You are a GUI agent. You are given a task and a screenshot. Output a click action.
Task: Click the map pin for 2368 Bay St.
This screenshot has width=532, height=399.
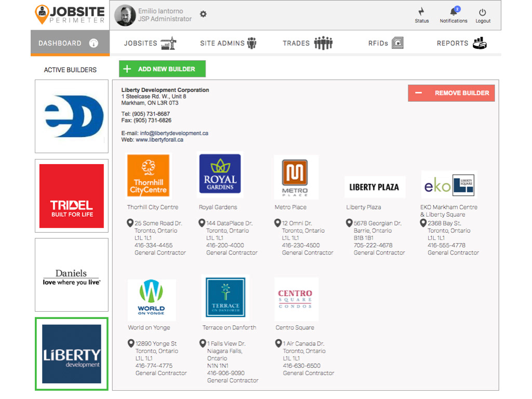(423, 223)
